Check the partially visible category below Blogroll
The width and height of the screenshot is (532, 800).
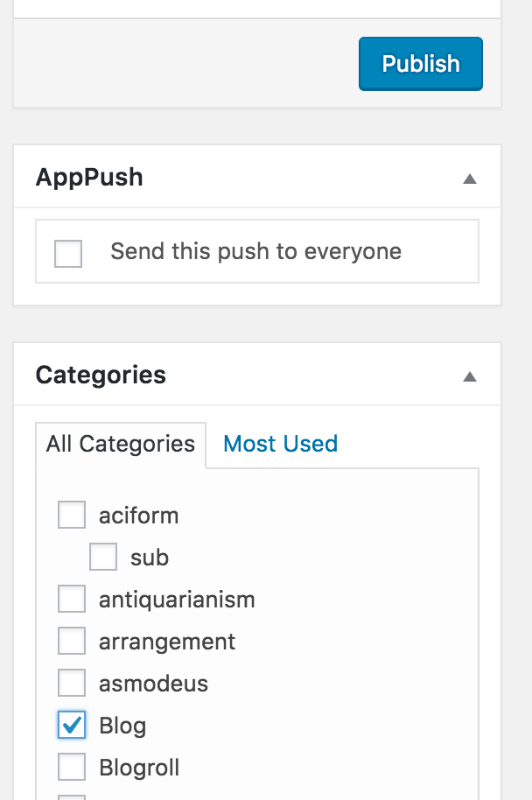click(71, 796)
